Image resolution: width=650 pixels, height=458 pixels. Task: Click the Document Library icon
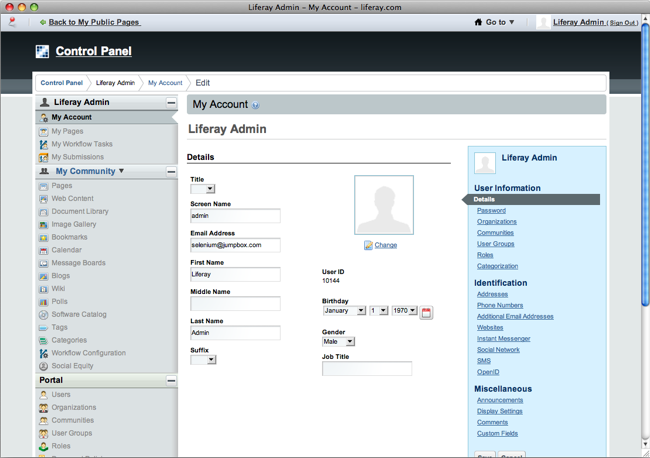pos(44,212)
